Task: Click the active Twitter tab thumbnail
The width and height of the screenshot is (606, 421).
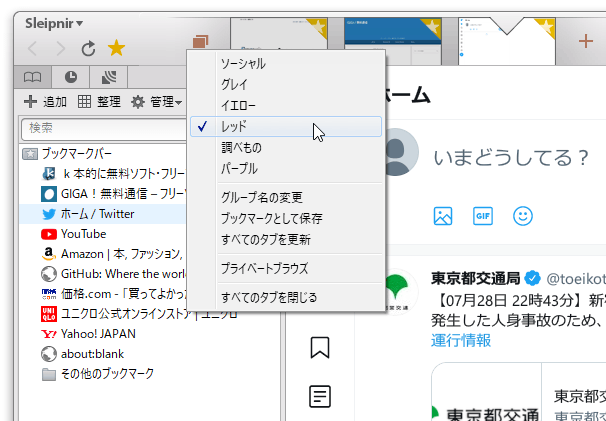Action: [507, 41]
